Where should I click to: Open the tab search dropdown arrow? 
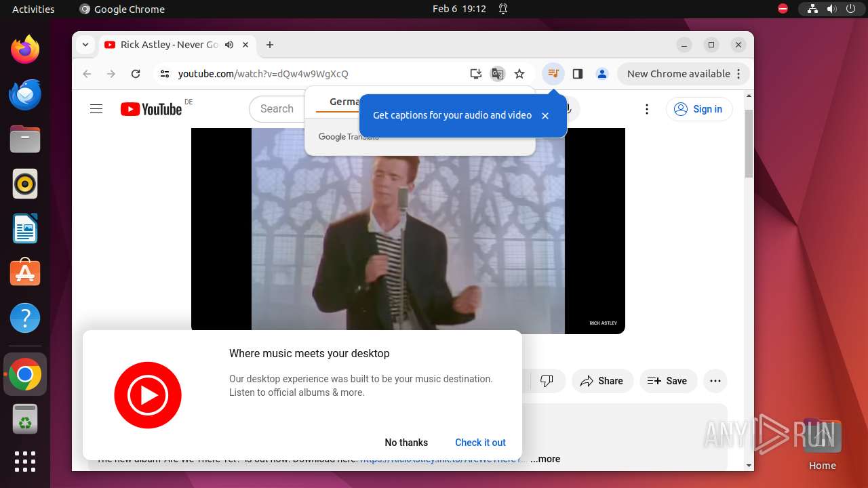(85, 45)
